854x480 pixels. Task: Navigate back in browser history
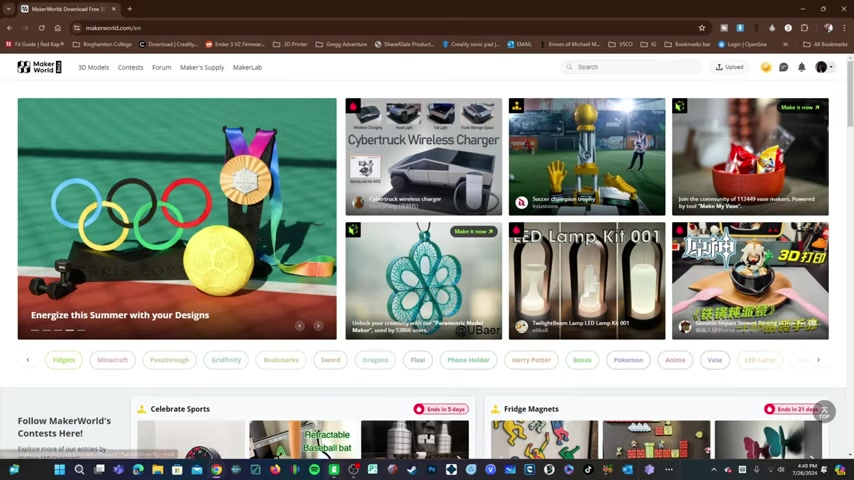click(10, 28)
